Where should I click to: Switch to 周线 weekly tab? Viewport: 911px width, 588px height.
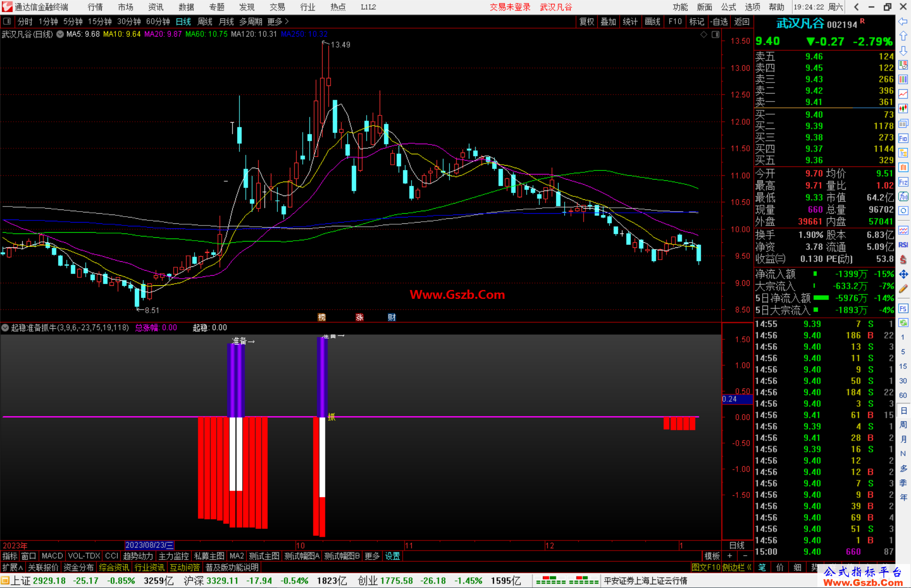[205, 21]
